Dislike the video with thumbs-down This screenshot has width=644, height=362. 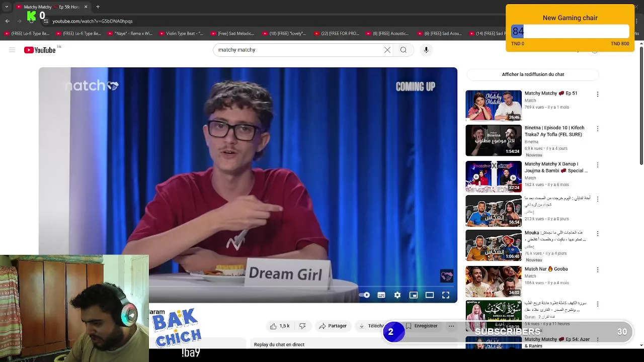pyautogui.click(x=302, y=326)
